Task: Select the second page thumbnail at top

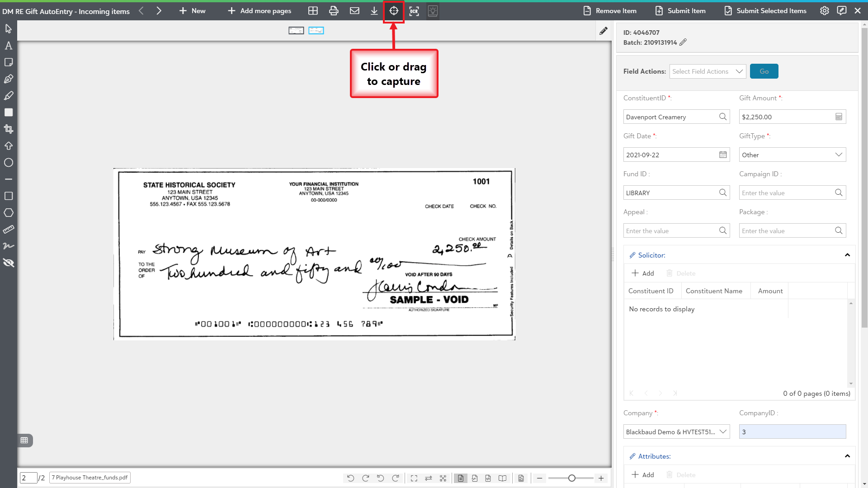Action: [316, 30]
